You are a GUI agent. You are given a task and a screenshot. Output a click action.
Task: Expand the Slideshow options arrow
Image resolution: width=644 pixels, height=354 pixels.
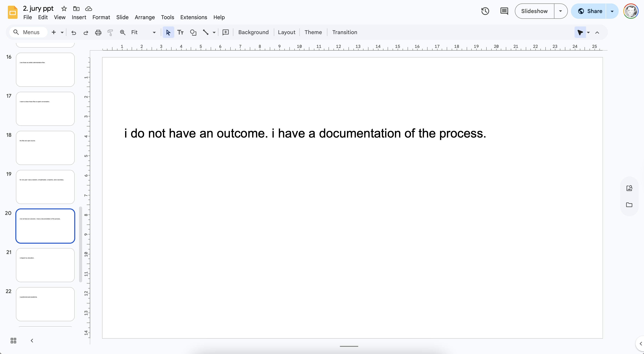click(561, 11)
